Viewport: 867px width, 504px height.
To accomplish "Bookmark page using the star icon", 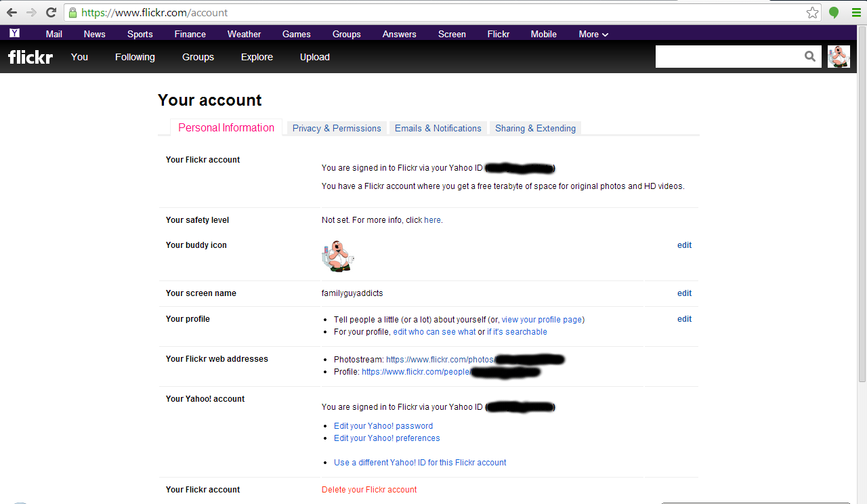I will point(812,12).
